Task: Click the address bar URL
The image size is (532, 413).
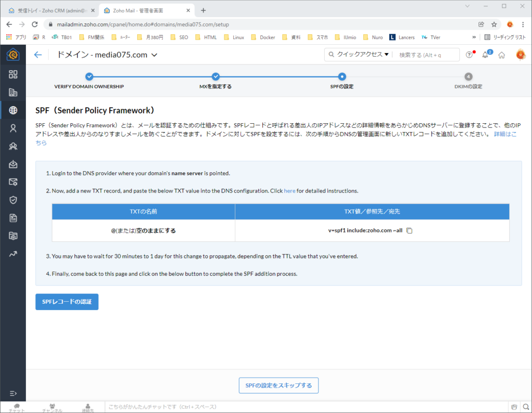Action: click(143, 24)
